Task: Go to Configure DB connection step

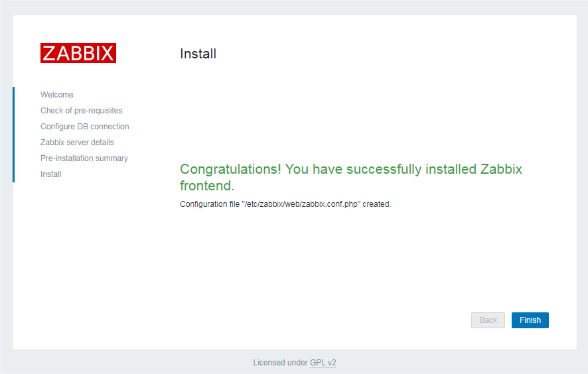Action: pos(84,127)
